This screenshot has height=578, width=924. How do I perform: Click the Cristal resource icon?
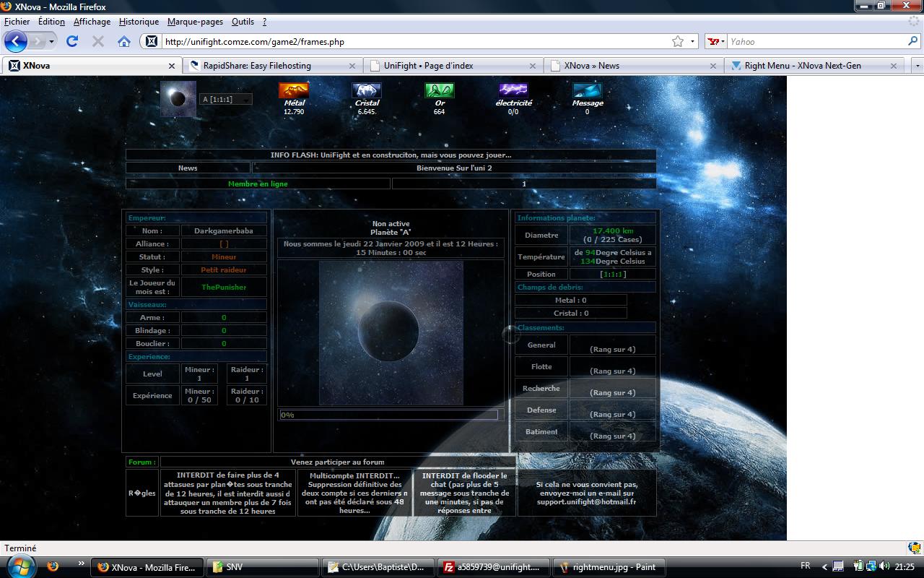[367, 90]
